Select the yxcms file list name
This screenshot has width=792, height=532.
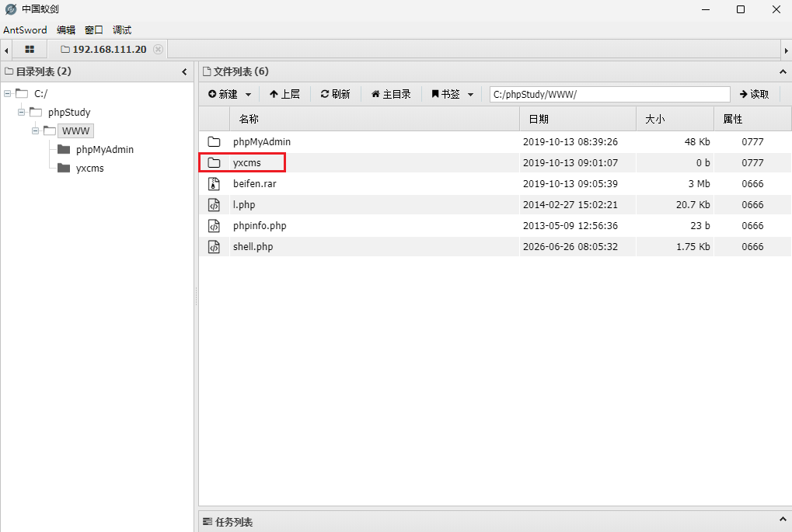coord(247,163)
